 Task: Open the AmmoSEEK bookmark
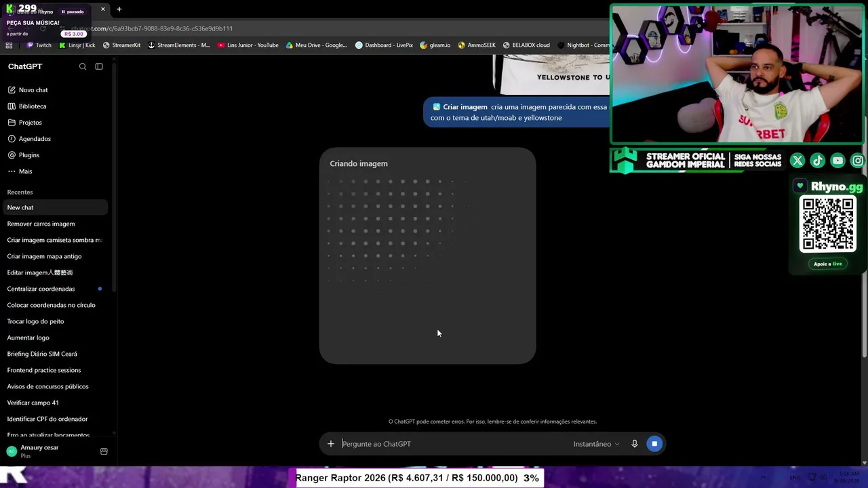point(477,45)
